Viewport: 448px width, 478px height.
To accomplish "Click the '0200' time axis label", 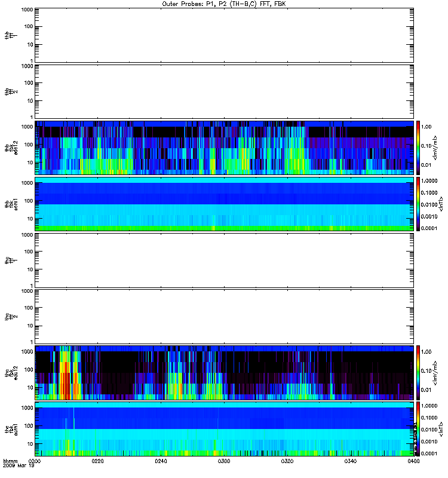I will [35, 461].
